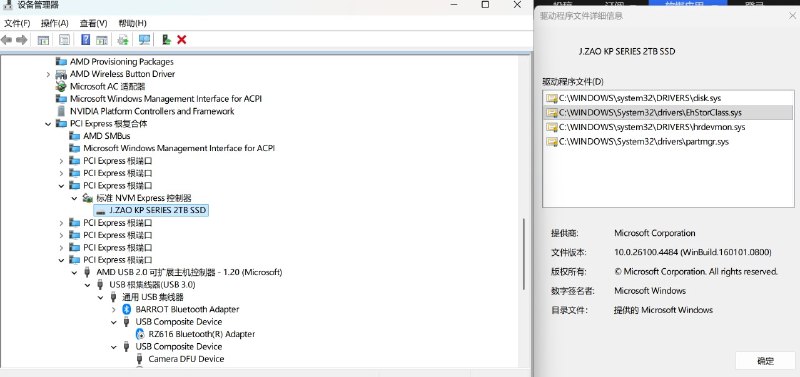Collapse the 通用 USB 集线器 node

101,297
